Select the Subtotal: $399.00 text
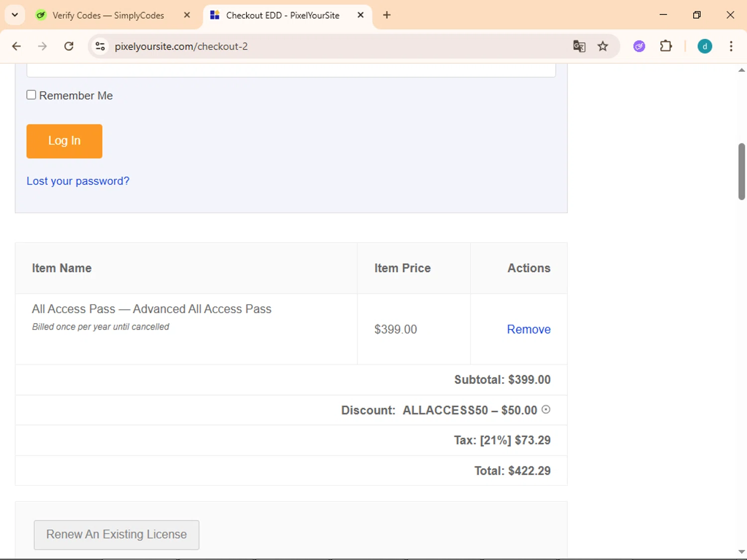The image size is (747, 560). [502, 380]
